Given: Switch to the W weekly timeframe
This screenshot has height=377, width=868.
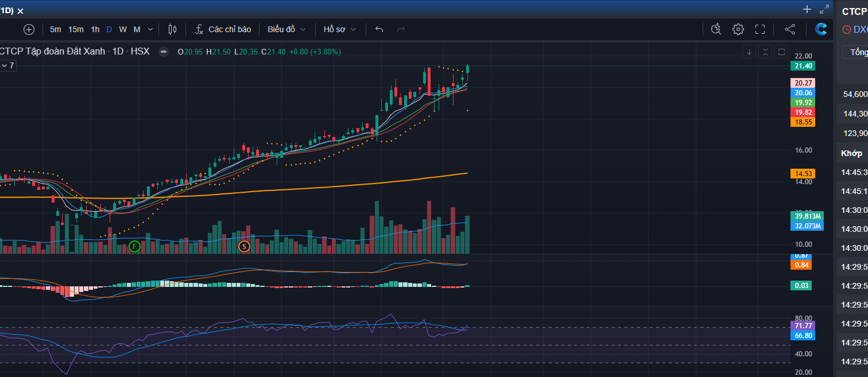Looking at the screenshot, I should pos(123,29).
